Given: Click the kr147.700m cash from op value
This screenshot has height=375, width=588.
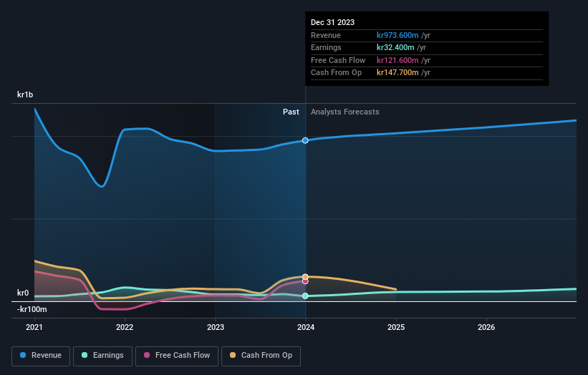Looking at the screenshot, I should tap(397, 73).
